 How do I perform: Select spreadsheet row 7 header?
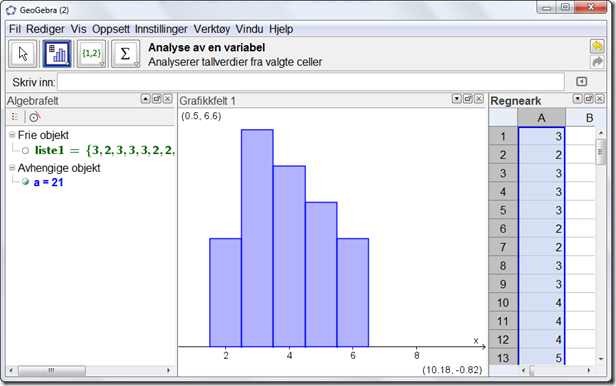click(x=503, y=247)
